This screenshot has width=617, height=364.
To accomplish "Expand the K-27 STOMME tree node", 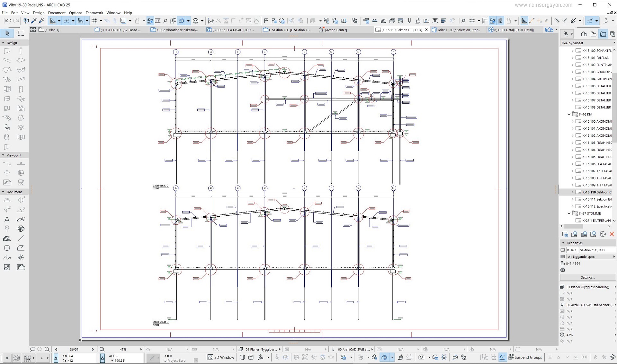I will pos(569,213).
